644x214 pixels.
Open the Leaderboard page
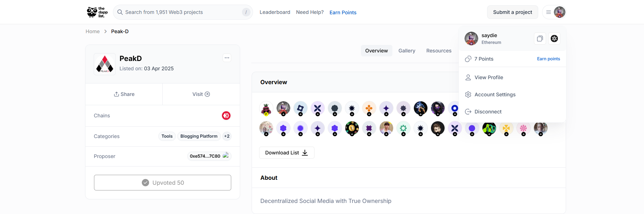pyautogui.click(x=275, y=12)
